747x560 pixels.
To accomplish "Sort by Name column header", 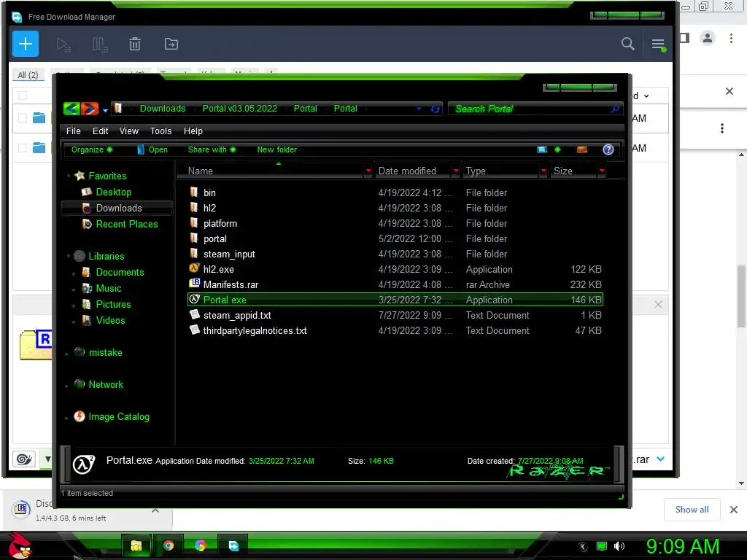I will click(270, 171).
